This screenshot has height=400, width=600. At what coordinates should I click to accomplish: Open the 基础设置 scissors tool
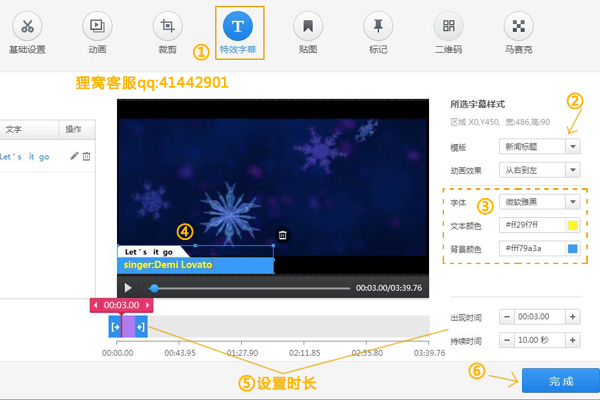point(27,33)
